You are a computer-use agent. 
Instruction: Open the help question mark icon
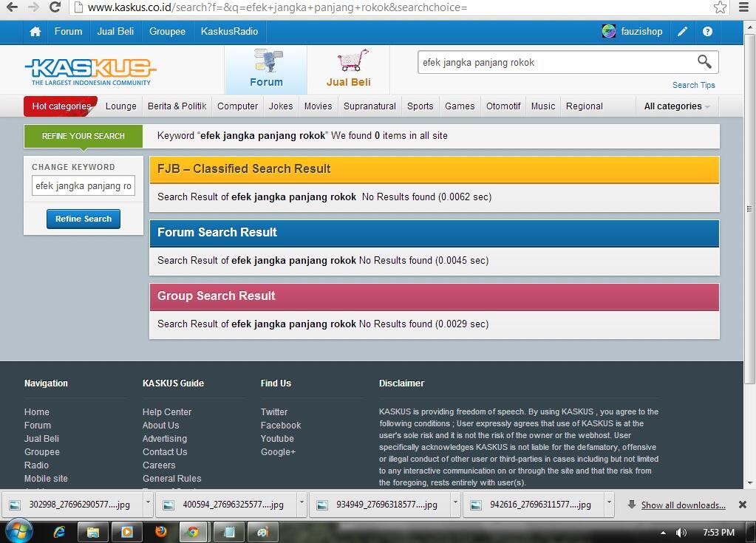707,32
